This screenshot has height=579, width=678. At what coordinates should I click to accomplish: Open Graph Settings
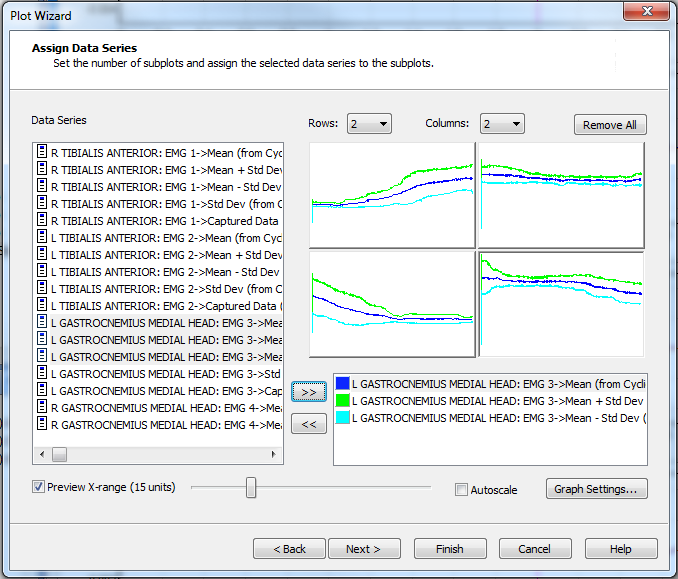596,489
